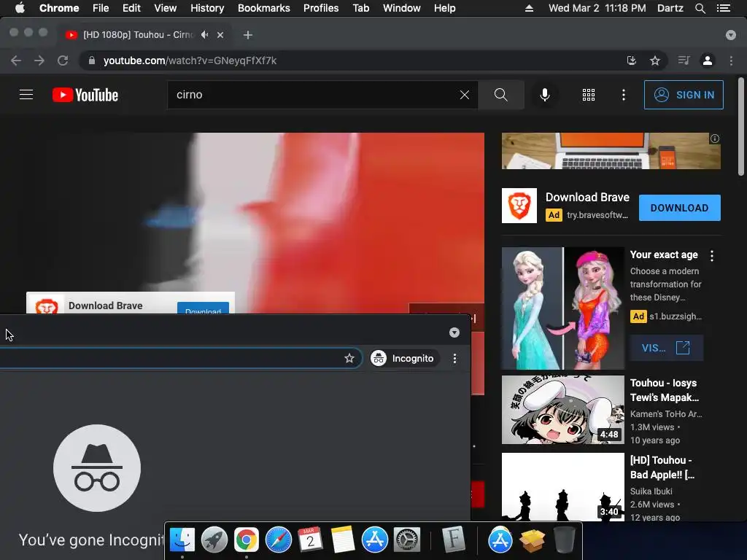
Task: Open a new tab with plus
Action: coord(248,35)
